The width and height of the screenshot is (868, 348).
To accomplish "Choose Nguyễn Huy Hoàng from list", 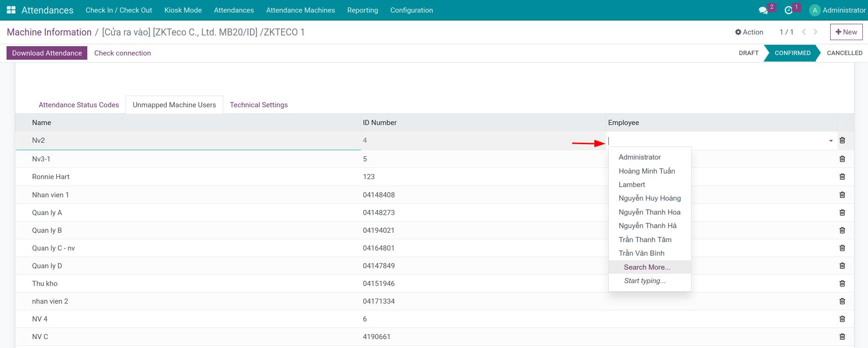I will [x=649, y=198].
